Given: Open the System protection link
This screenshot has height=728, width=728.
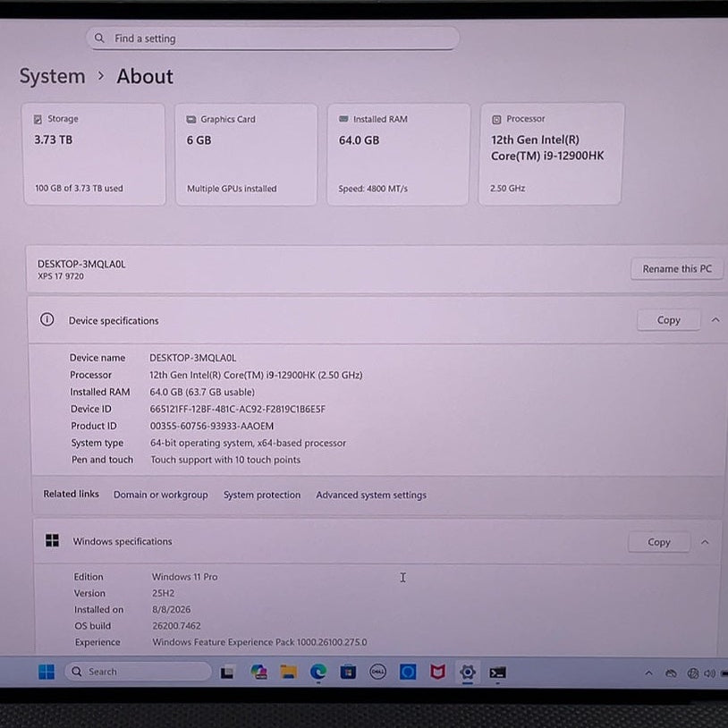Looking at the screenshot, I should coord(262,495).
